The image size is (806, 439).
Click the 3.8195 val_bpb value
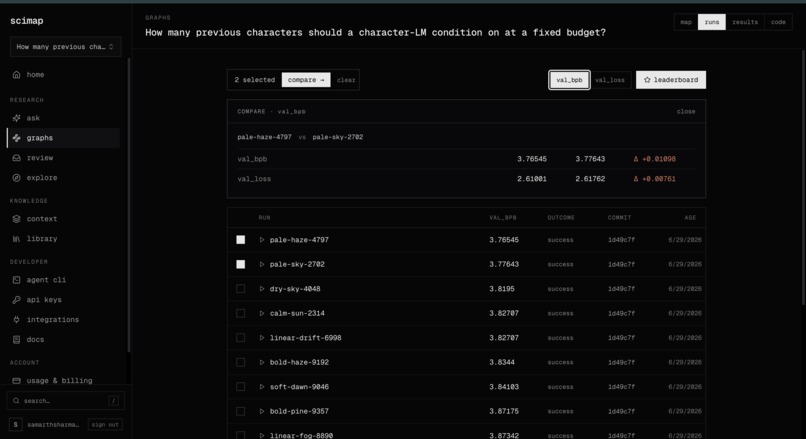502,289
